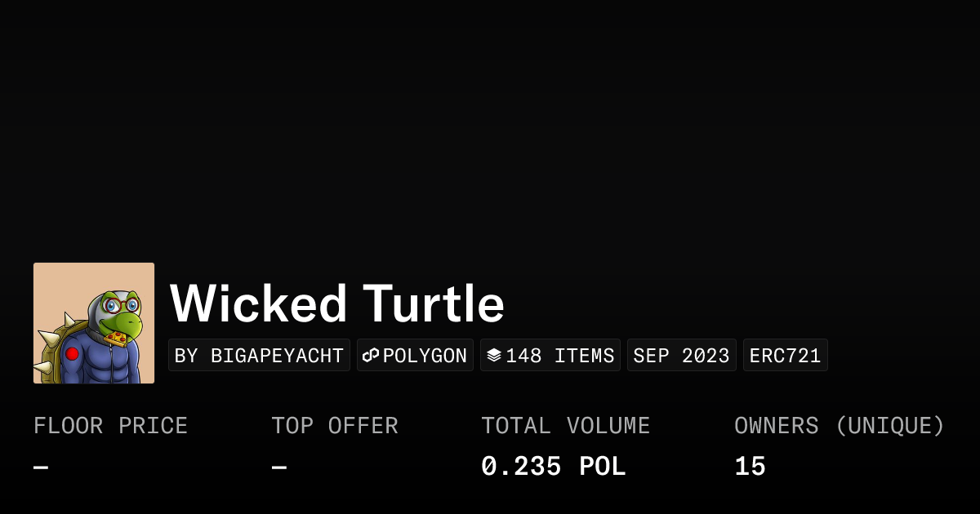
Task: Click the pizza slice in the turtle's mouth
Action: click(x=115, y=336)
